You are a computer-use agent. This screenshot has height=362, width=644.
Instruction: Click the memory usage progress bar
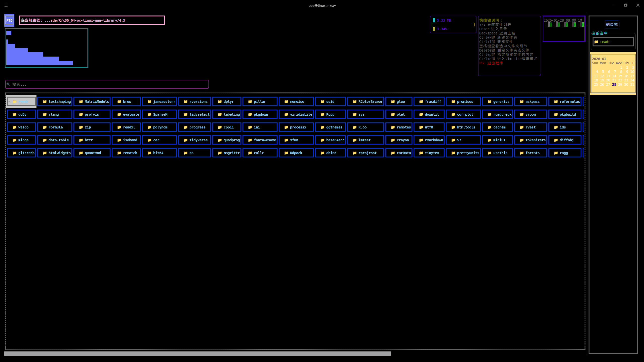[x=453, y=25]
